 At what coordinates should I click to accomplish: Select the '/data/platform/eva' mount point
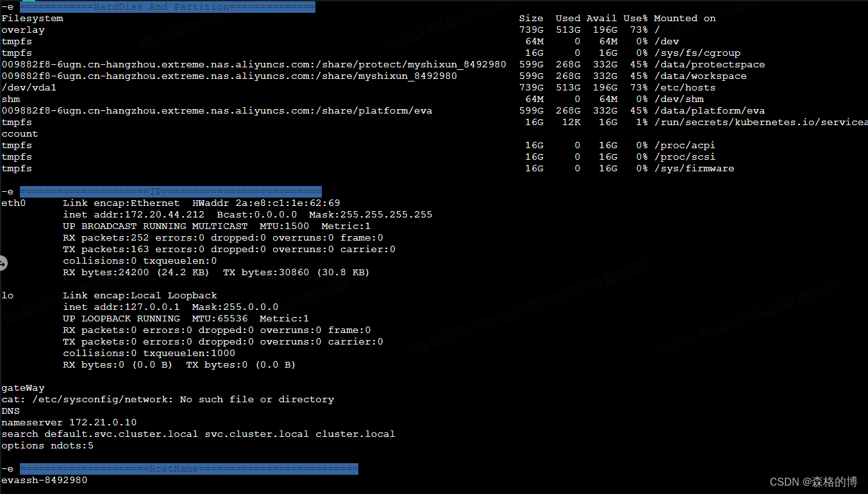pyautogui.click(x=709, y=111)
